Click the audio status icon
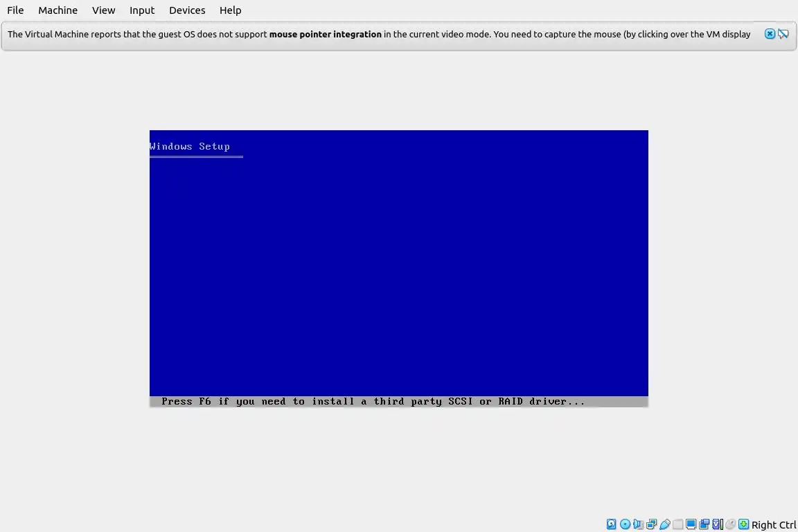Screen dimensions: 798x532 coord(638,524)
